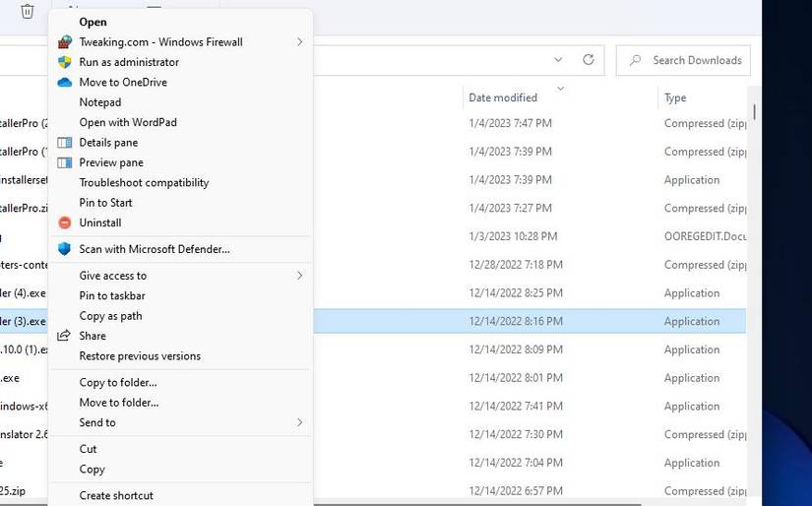The image size is (812, 506).
Task: Sort by Date modified column header
Action: (503, 97)
